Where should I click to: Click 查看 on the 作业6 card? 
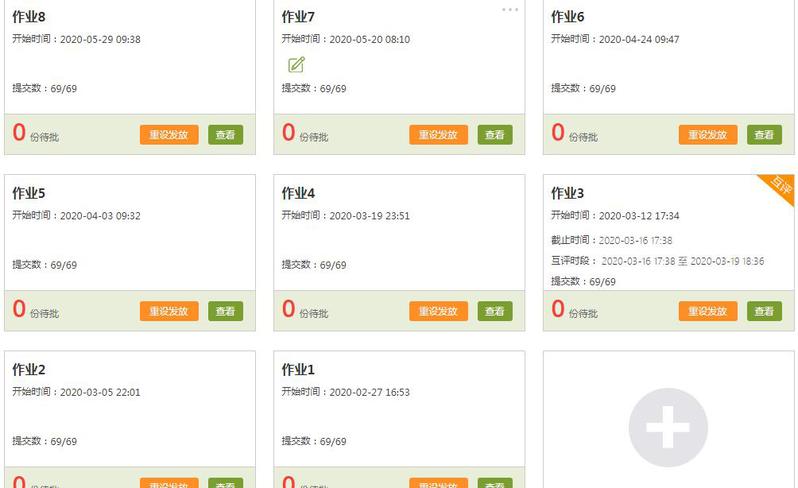click(x=764, y=135)
